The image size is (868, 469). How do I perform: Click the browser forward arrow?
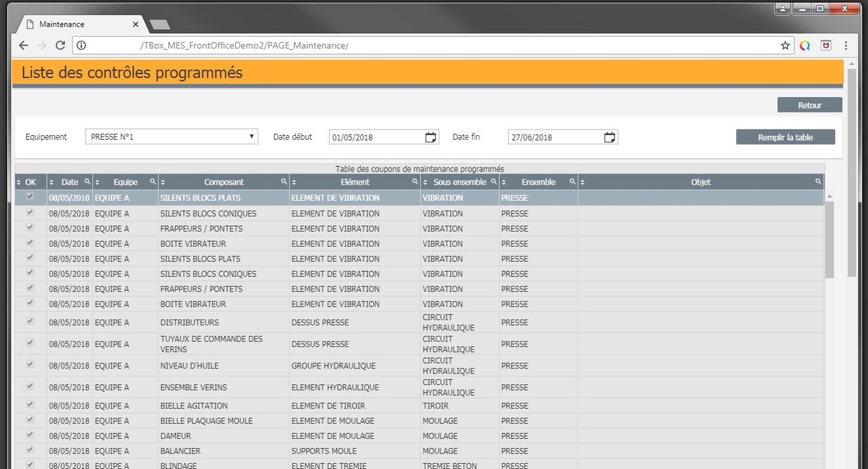click(x=42, y=45)
